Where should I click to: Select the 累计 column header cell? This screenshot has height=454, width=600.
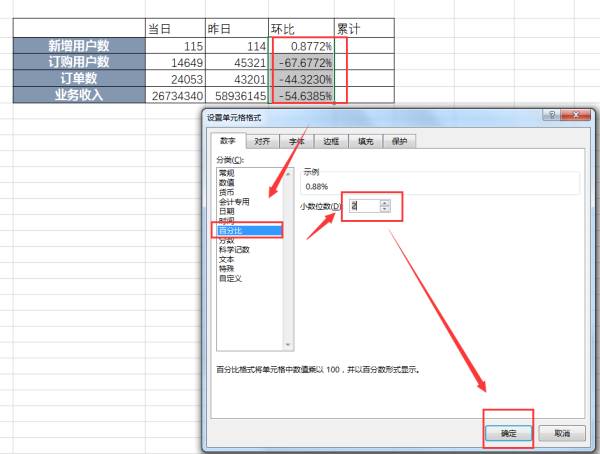coord(364,28)
